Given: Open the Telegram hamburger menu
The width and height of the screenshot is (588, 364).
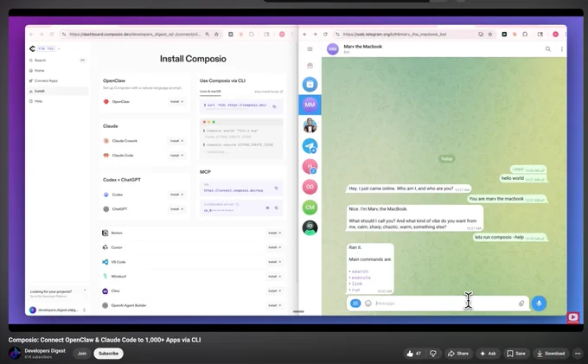Looking at the screenshot, I should click(310, 49).
